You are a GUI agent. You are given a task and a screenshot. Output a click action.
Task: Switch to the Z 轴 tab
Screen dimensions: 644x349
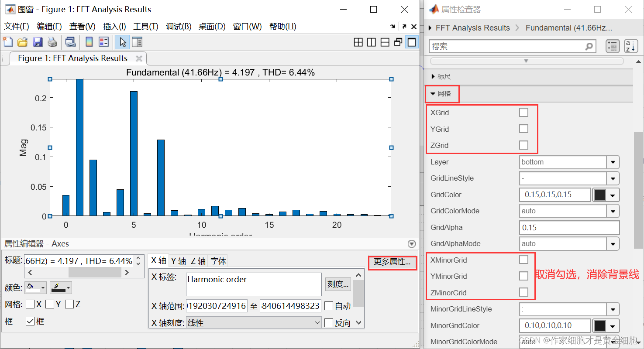click(198, 261)
